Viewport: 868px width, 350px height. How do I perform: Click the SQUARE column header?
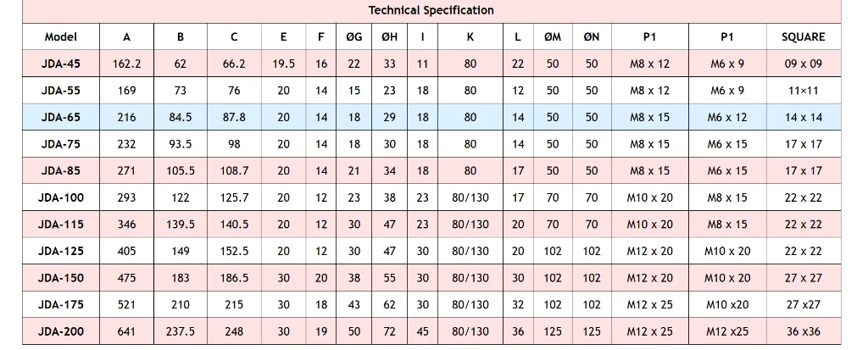click(x=803, y=37)
